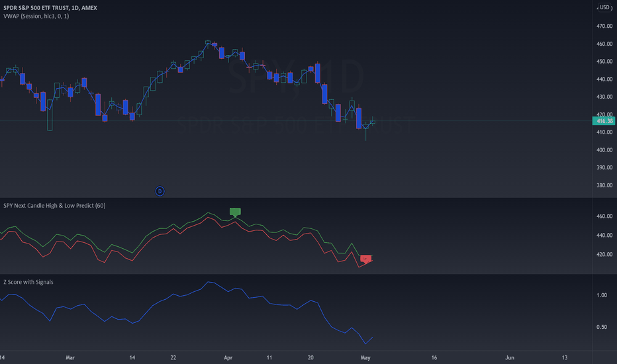Click the red signal marker in predict pane
The image size is (617, 364).
pos(366,259)
